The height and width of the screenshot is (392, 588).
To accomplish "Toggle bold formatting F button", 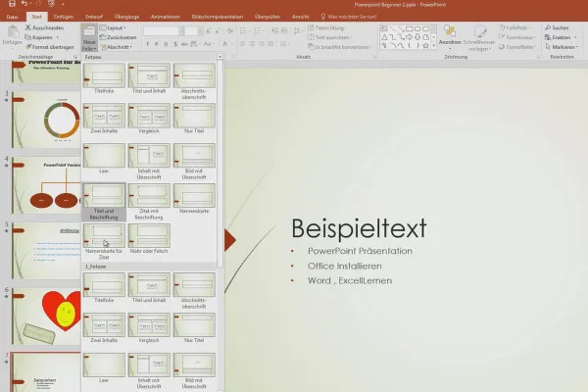I will (147, 44).
